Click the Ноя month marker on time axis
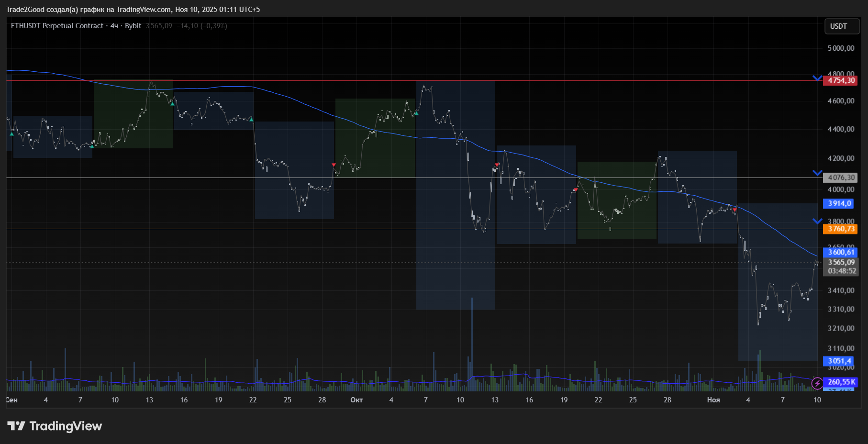The image size is (868, 444). [x=713, y=400]
